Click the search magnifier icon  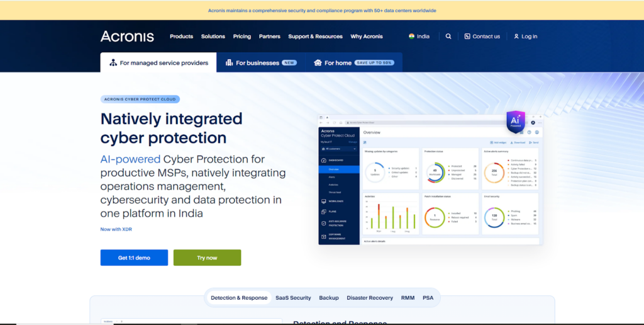coord(448,37)
